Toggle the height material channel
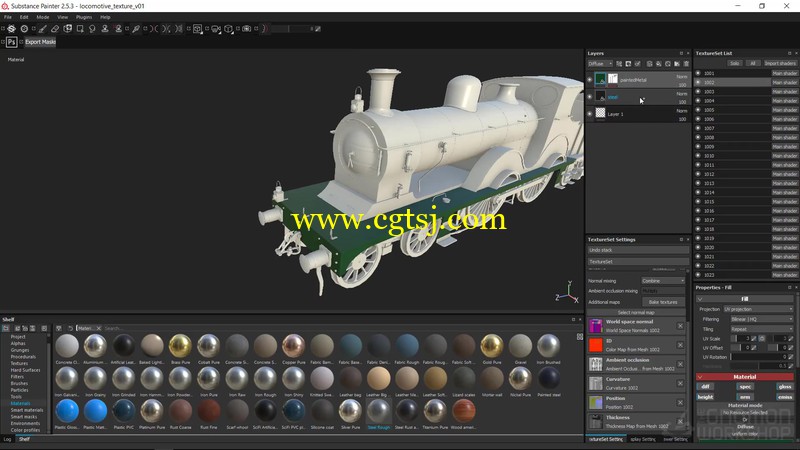This screenshot has width=800, height=450. (x=705, y=397)
